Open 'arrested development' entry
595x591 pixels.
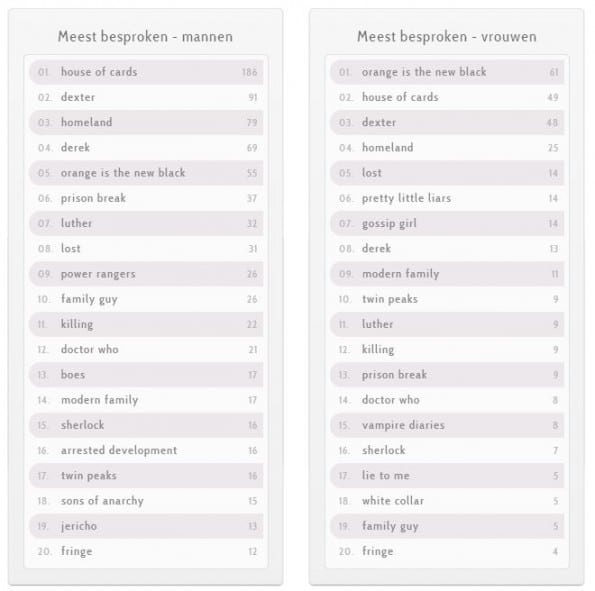[x=146, y=450]
